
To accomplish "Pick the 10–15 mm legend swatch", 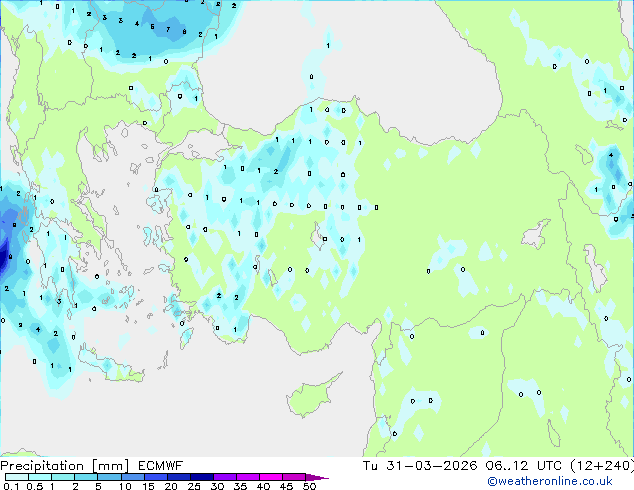I will [x=133, y=477].
